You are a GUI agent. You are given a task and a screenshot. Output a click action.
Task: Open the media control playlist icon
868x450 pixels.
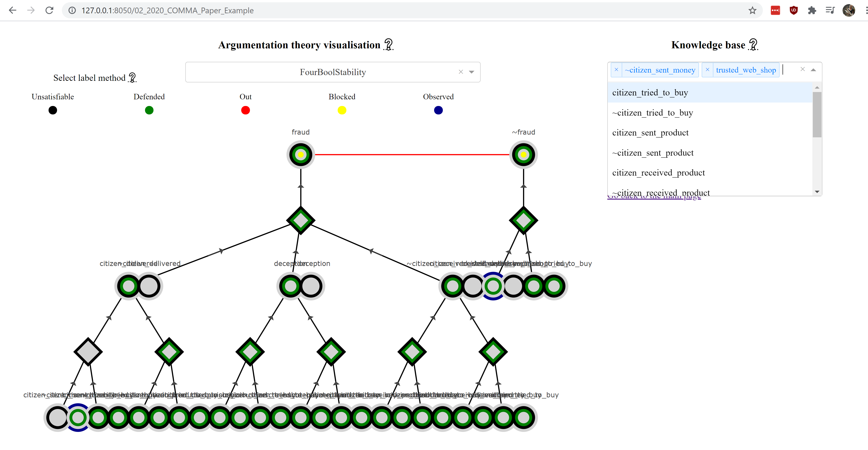click(830, 11)
